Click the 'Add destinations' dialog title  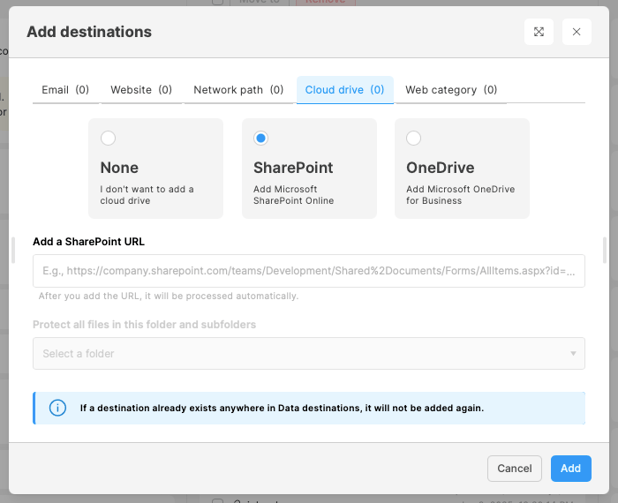click(89, 32)
